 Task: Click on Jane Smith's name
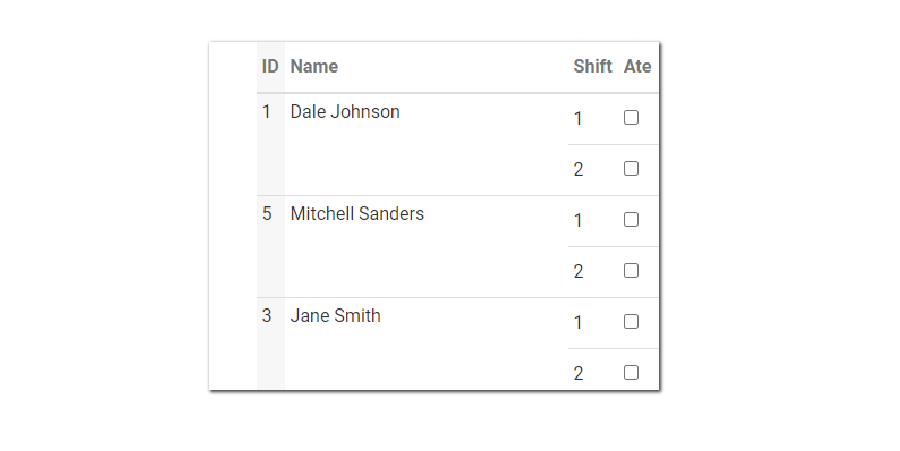[335, 316]
